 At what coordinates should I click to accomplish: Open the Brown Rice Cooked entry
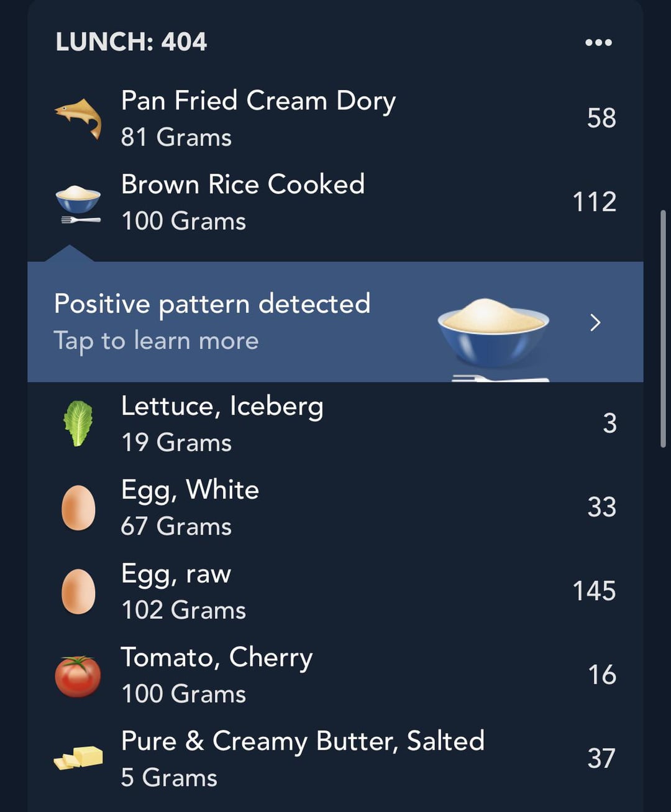click(x=335, y=203)
